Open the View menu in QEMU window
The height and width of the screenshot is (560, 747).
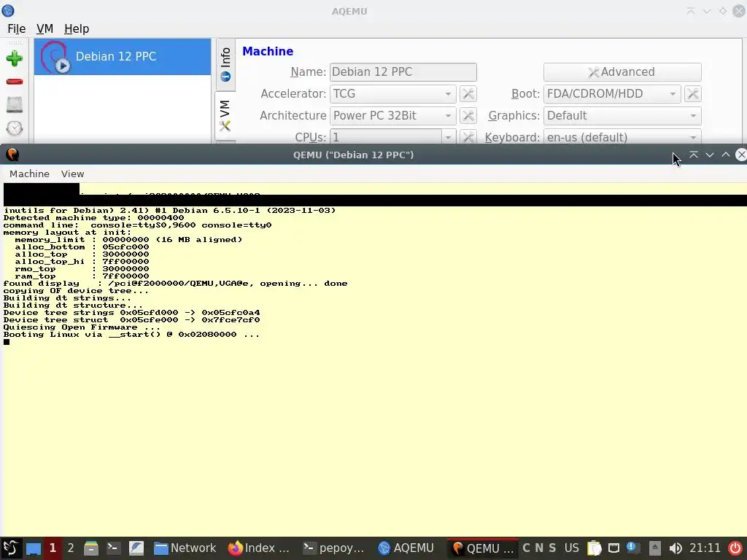[x=72, y=174]
